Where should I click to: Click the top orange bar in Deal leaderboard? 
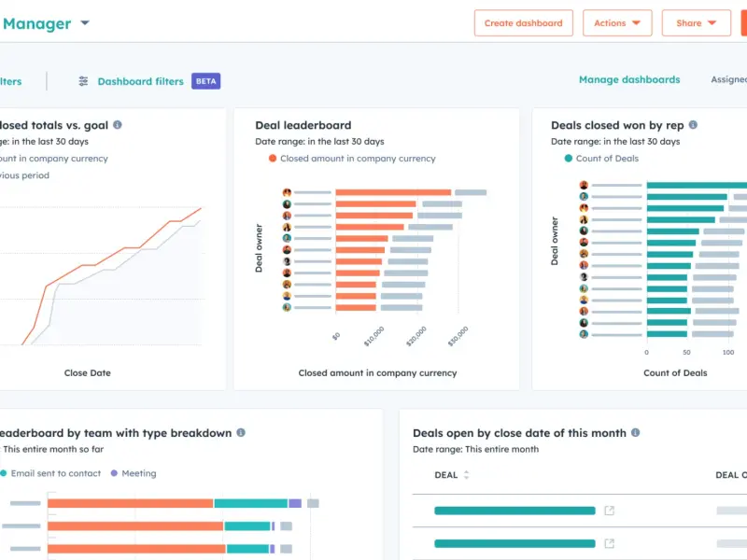click(392, 192)
